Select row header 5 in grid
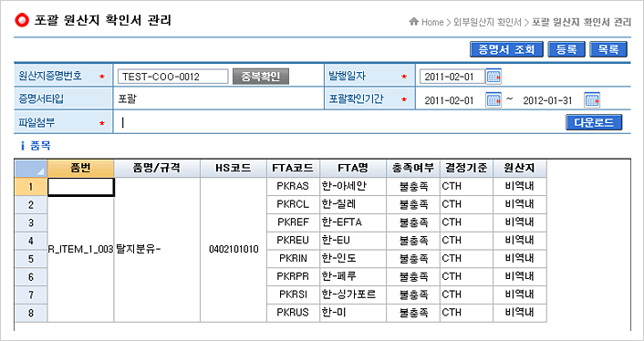 (x=31, y=259)
